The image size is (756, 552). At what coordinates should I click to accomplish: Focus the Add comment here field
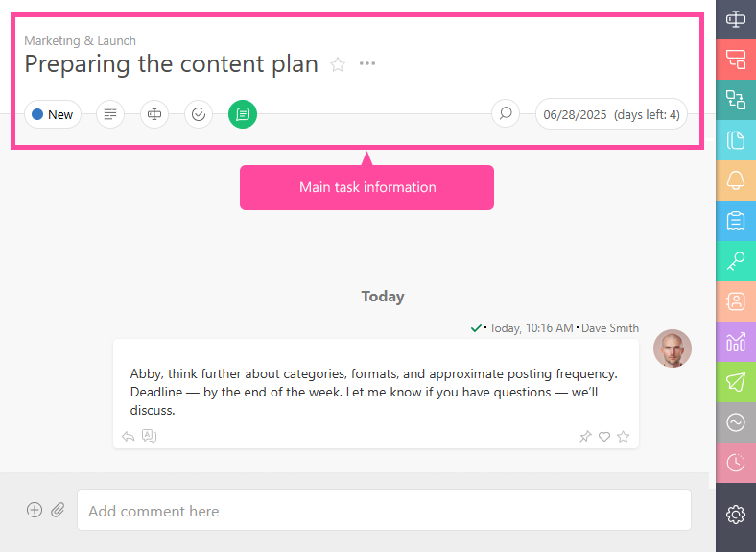(385, 510)
